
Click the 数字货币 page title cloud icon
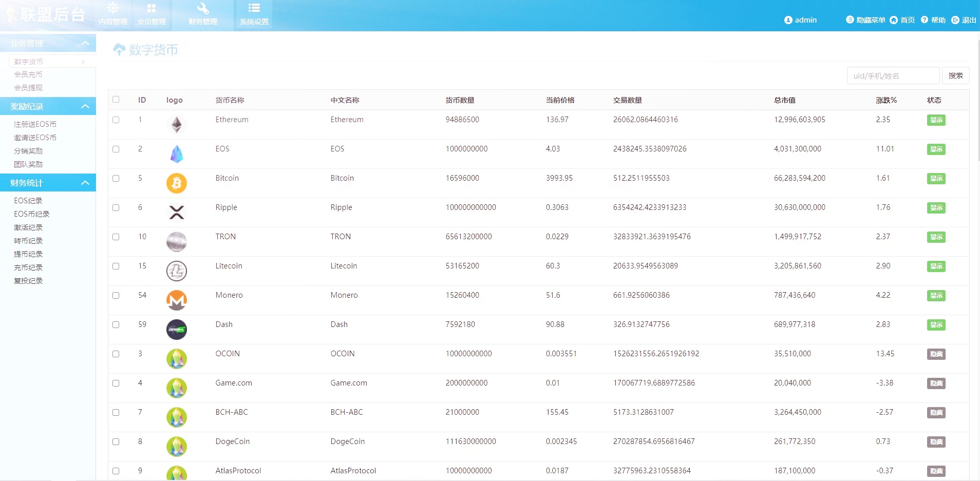tap(119, 49)
